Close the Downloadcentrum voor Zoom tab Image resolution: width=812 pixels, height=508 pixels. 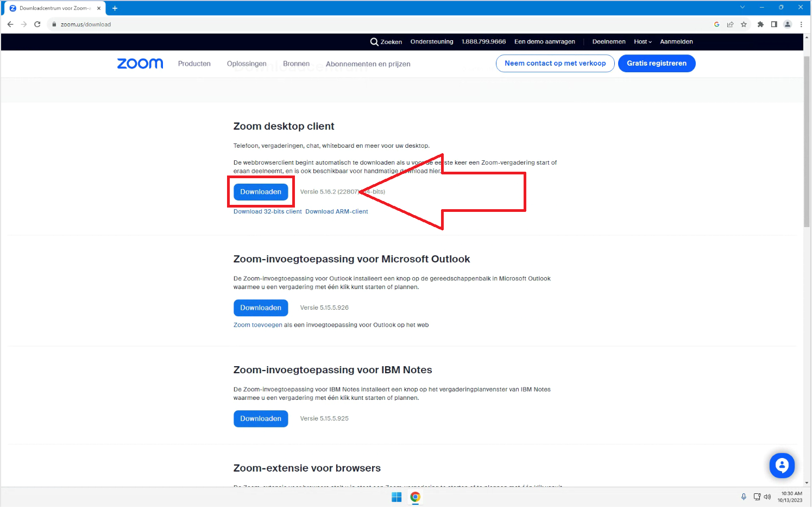[99, 8]
